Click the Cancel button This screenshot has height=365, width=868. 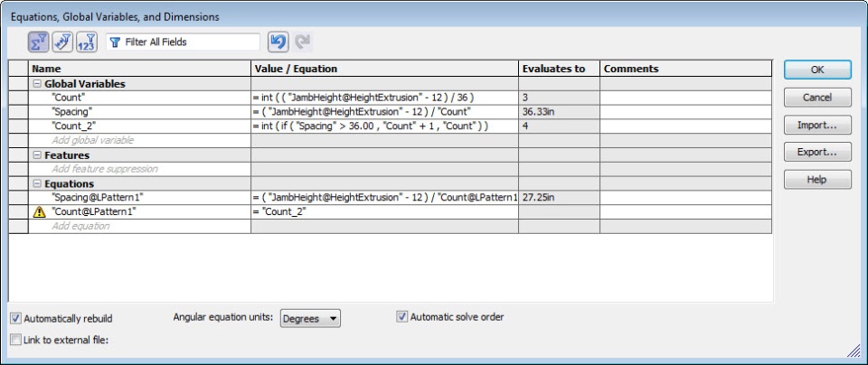[x=817, y=98]
